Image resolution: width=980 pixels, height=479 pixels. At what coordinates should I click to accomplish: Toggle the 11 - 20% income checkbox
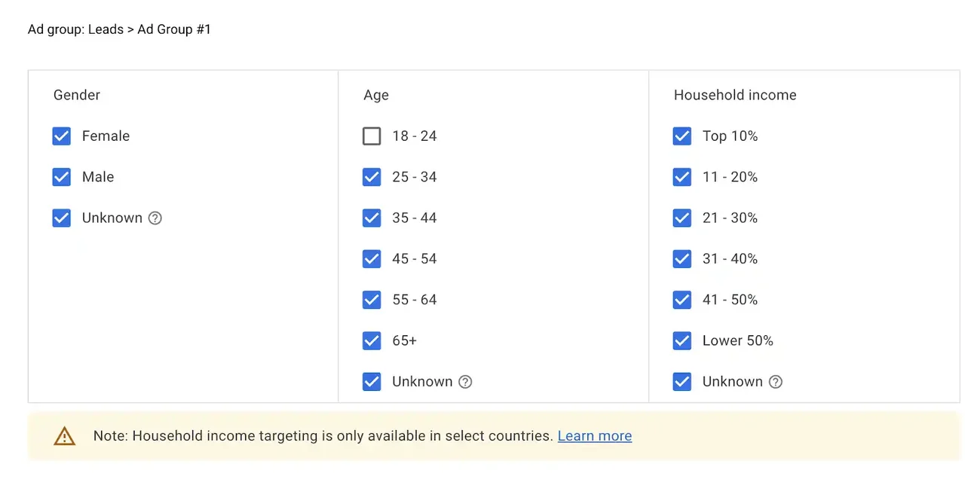(682, 177)
